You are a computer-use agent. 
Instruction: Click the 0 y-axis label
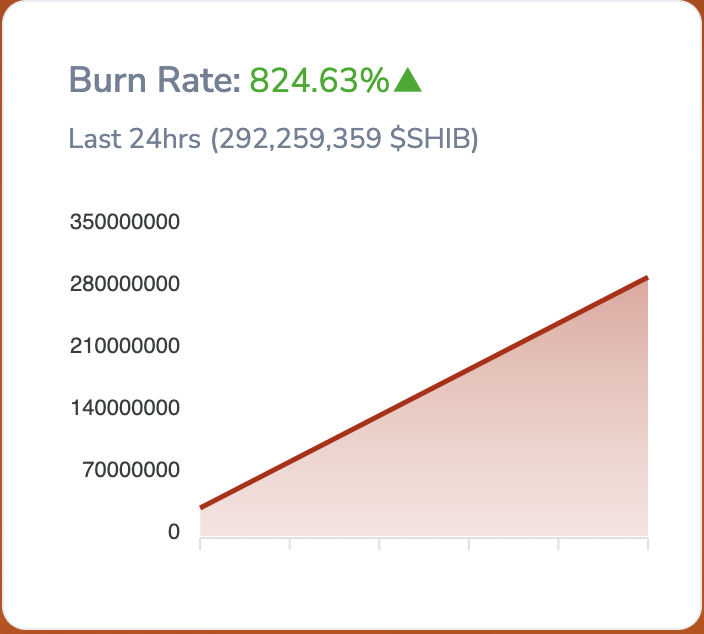point(174,533)
